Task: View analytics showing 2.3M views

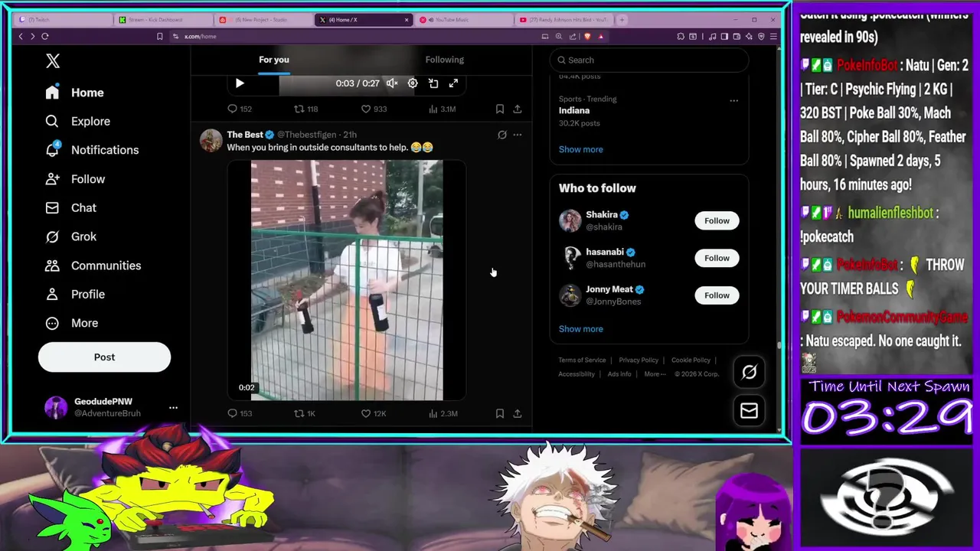Action: 443,413
